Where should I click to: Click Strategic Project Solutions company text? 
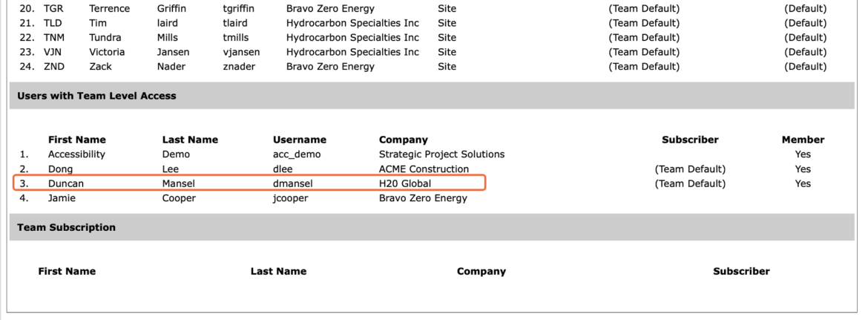click(x=441, y=154)
